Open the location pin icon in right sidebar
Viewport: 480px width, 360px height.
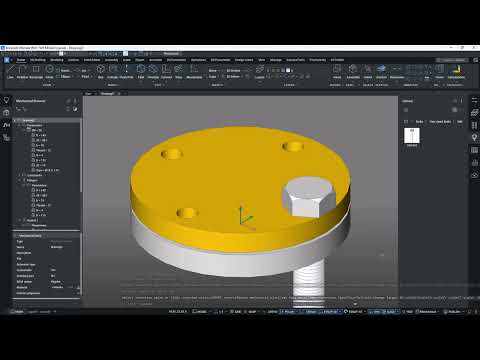[x=474, y=137]
